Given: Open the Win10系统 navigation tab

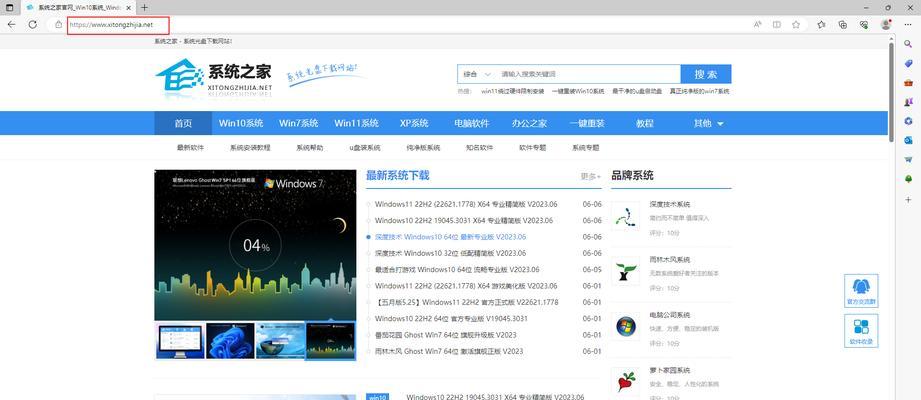Looking at the screenshot, I should click(x=241, y=123).
